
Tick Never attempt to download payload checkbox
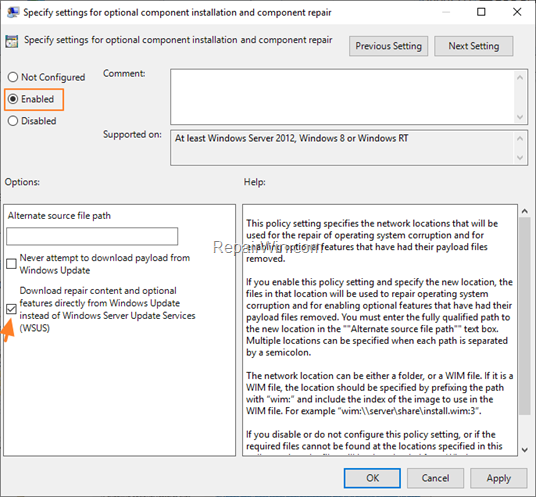coord(11,264)
